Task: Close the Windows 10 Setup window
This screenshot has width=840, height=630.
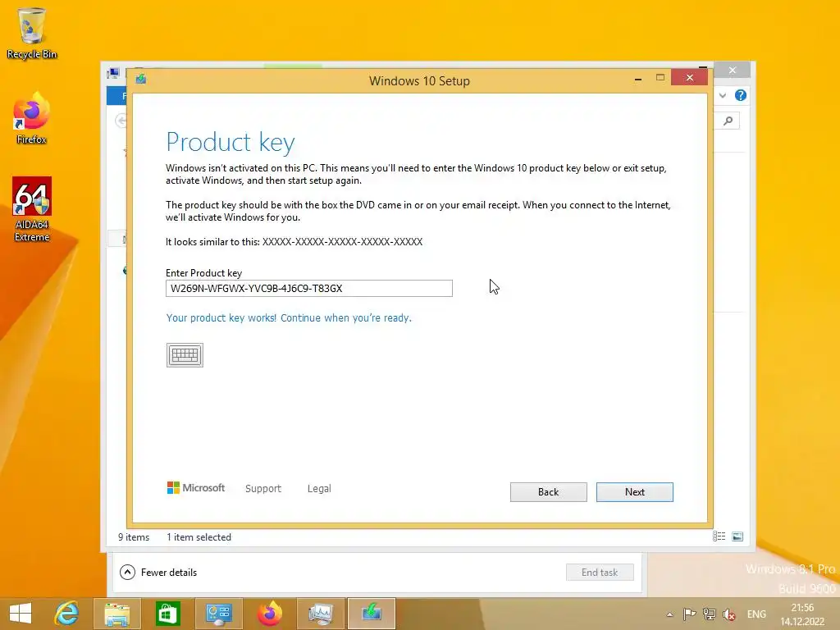Action: click(689, 78)
